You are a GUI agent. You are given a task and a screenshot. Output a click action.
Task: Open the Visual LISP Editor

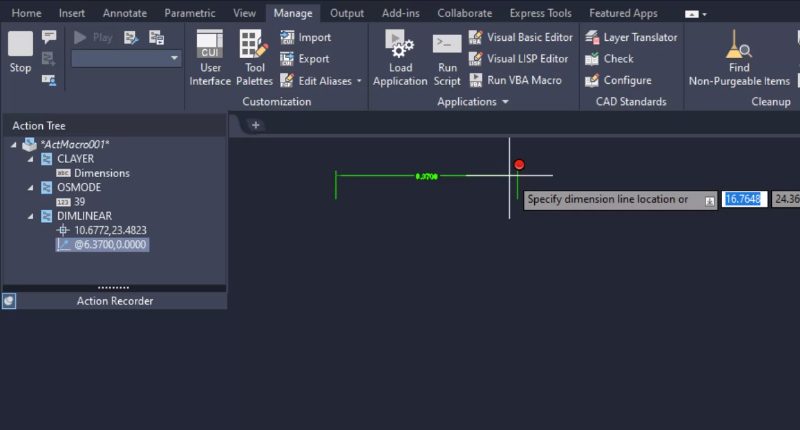518,59
